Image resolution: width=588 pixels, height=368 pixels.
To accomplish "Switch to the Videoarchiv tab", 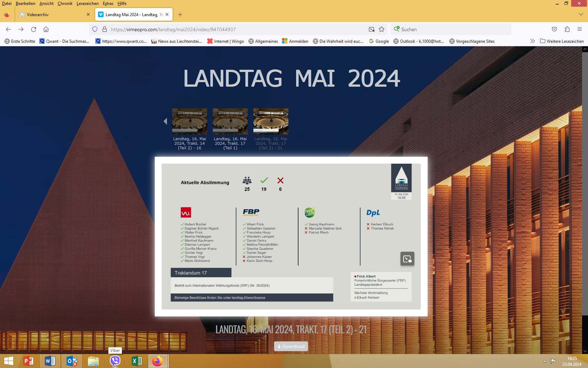I will coord(52,15).
